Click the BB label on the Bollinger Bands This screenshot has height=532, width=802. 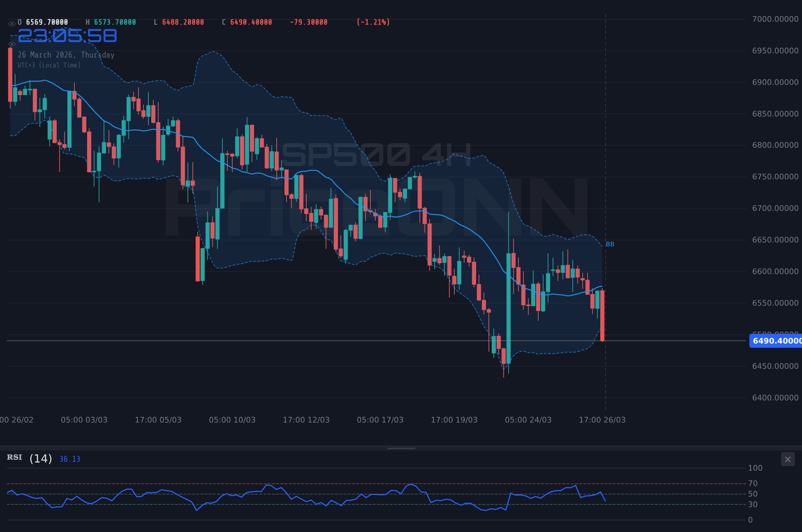click(610, 244)
